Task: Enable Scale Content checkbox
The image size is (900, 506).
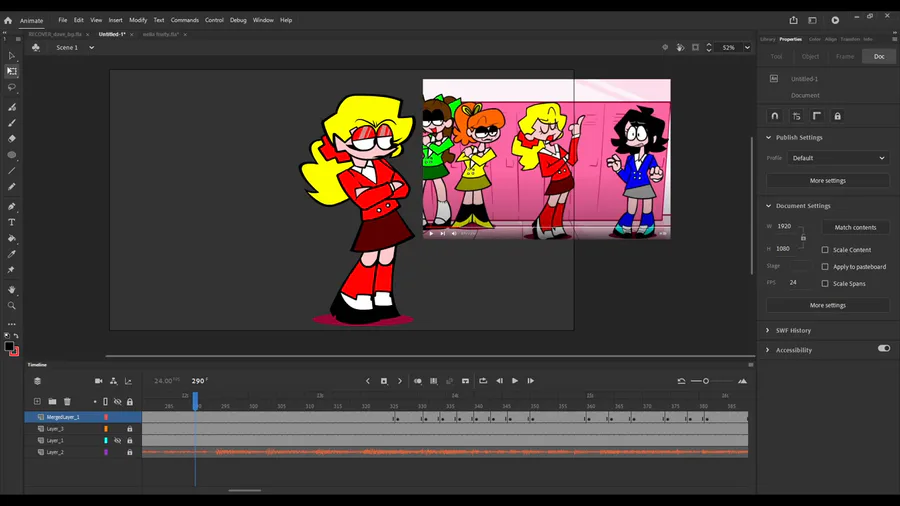Action: coord(825,250)
